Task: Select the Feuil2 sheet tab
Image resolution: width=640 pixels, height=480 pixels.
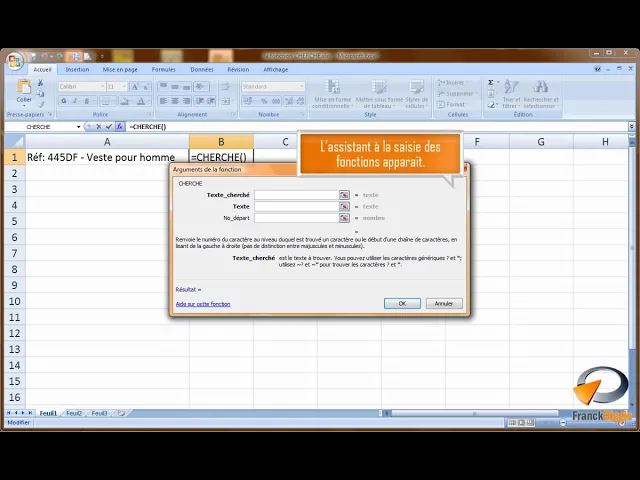Action: (74, 413)
